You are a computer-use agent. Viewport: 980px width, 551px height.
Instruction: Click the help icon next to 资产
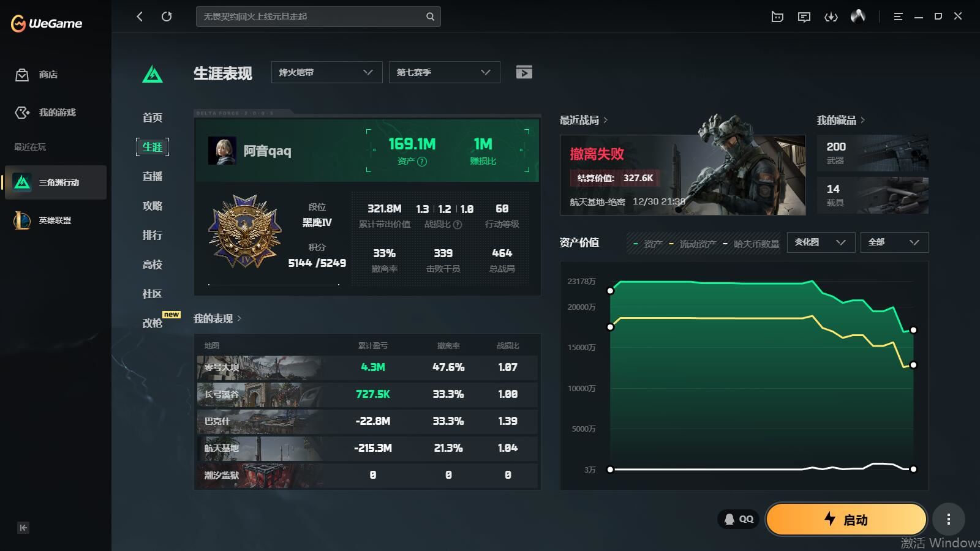click(x=422, y=162)
